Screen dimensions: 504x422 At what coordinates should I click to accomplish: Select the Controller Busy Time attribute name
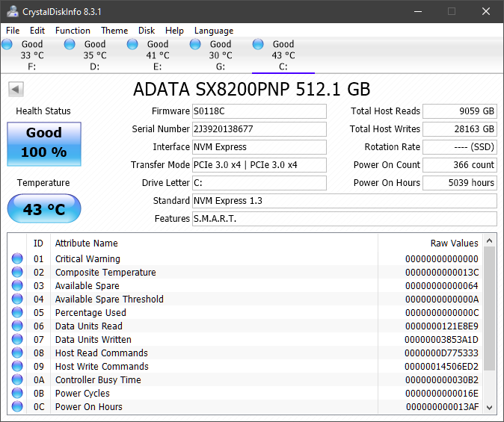click(x=98, y=380)
